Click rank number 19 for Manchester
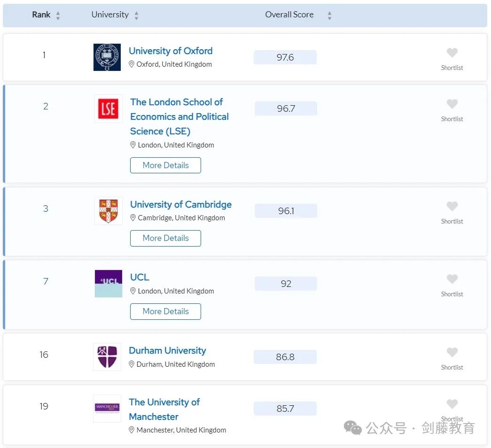Image resolution: width=491 pixels, height=448 pixels. click(x=44, y=406)
